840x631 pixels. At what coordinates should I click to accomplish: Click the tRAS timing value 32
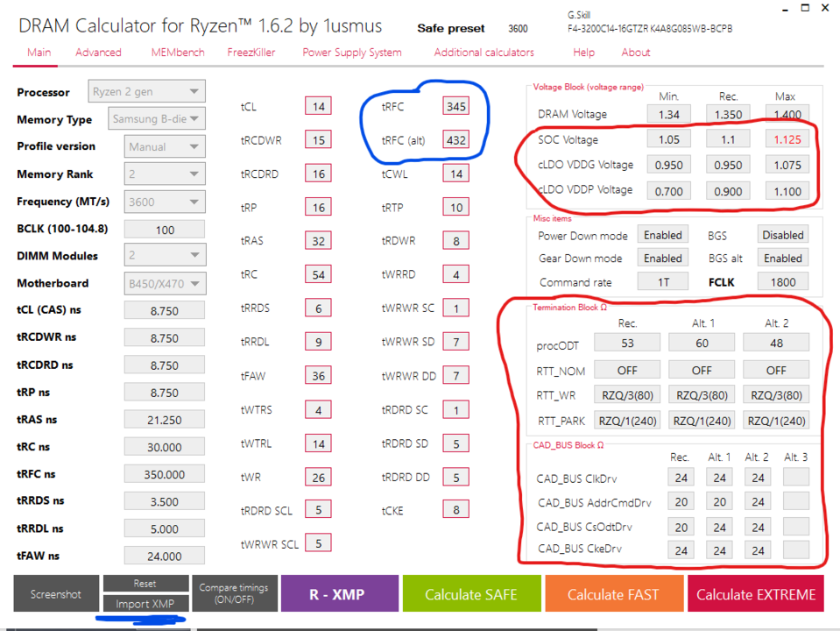tap(319, 241)
